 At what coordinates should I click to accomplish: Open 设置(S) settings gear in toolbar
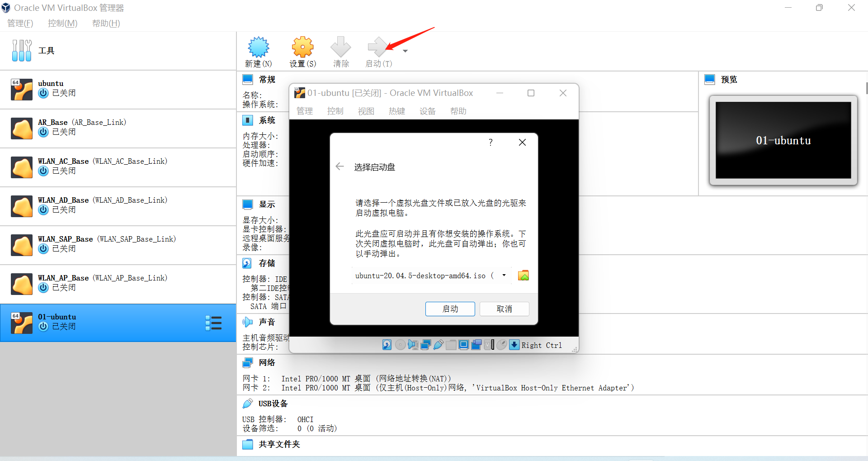302,47
